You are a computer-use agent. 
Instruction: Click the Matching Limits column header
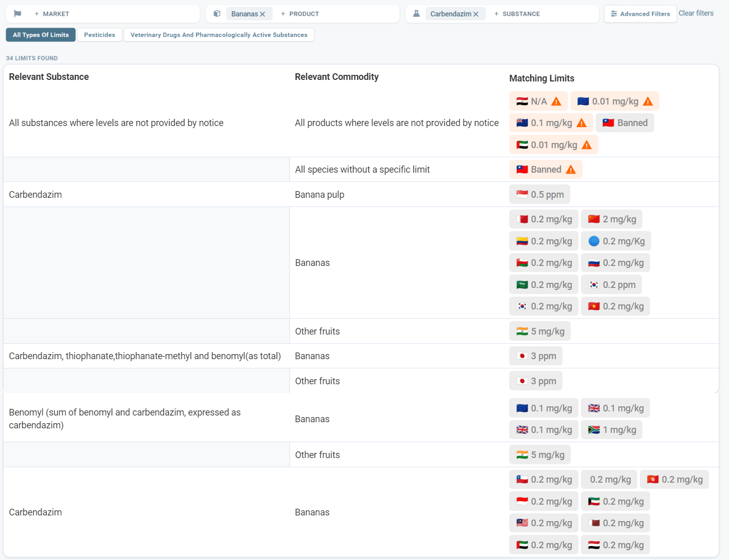point(541,78)
